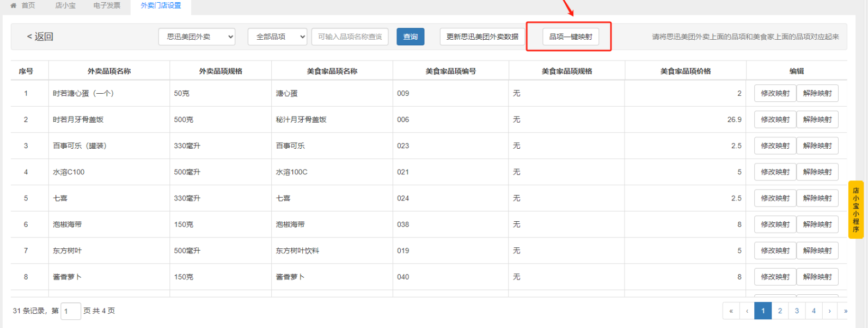Screen dimensions: 868x328
Task: Click 解除映射 for 酱香萝卜 row
Action: (817, 277)
